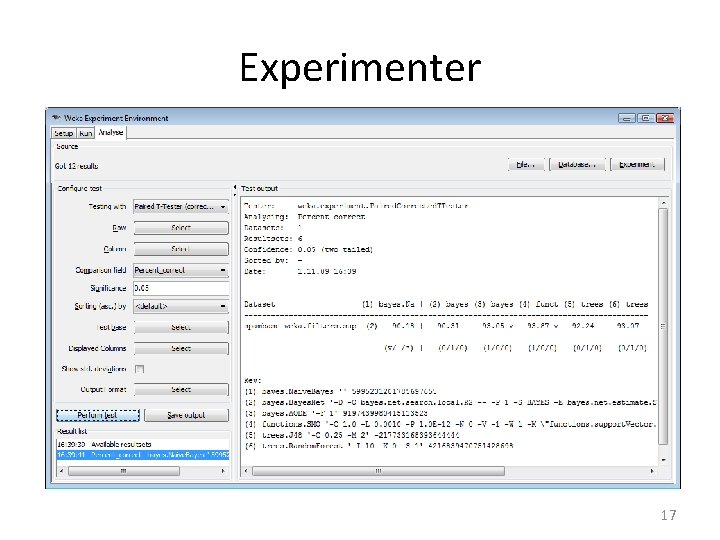Click the Displayed Columns Select button
The width and height of the screenshot is (720, 540).
pyautogui.click(x=181, y=349)
